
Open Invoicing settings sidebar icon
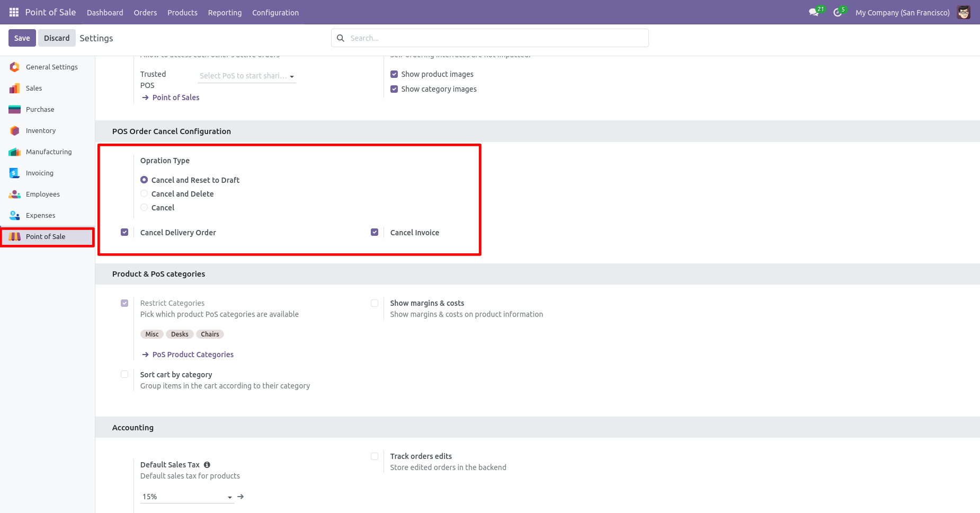tap(15, 173)
